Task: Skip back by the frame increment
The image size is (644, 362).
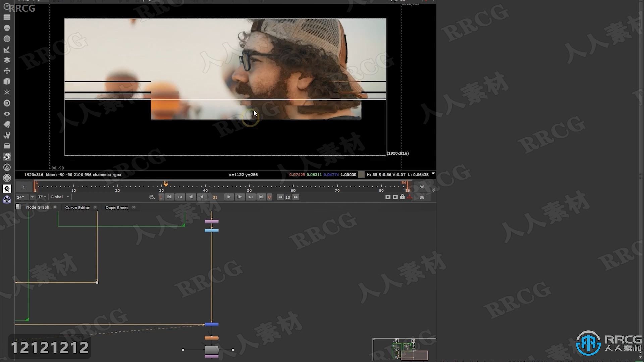Action: tap(280, 197)
